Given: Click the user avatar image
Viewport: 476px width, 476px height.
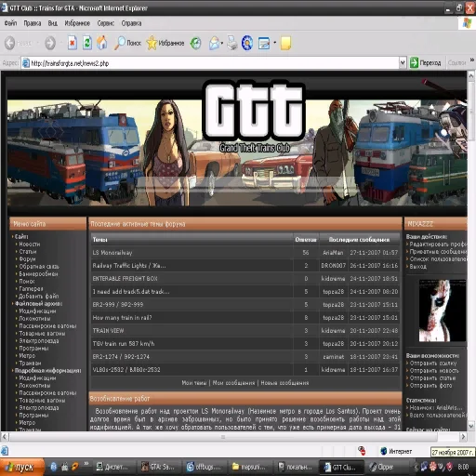Looking at the screenshot, I should coord(442,311).
